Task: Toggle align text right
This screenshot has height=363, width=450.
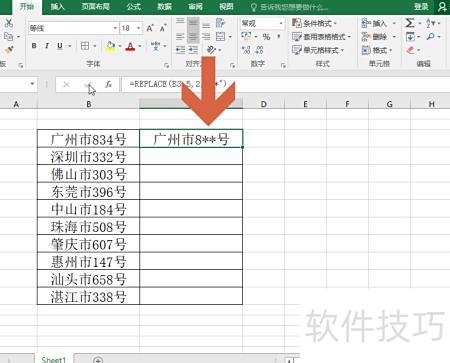Action: tap(206, 36)
